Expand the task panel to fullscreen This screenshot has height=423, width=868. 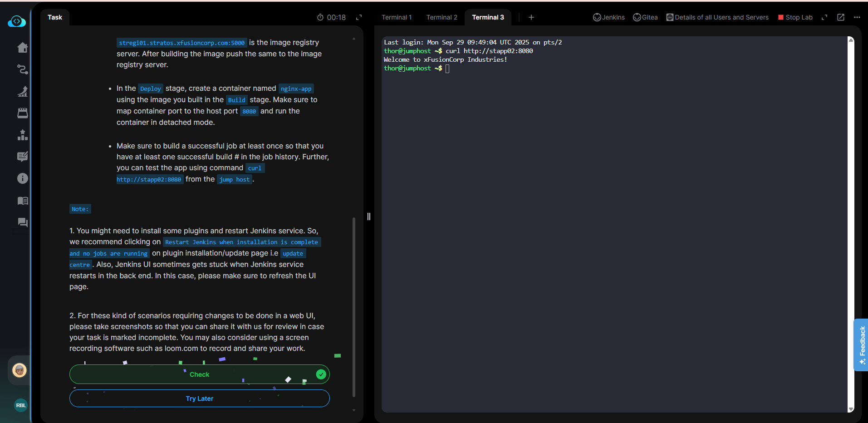[x=359, y=17]
